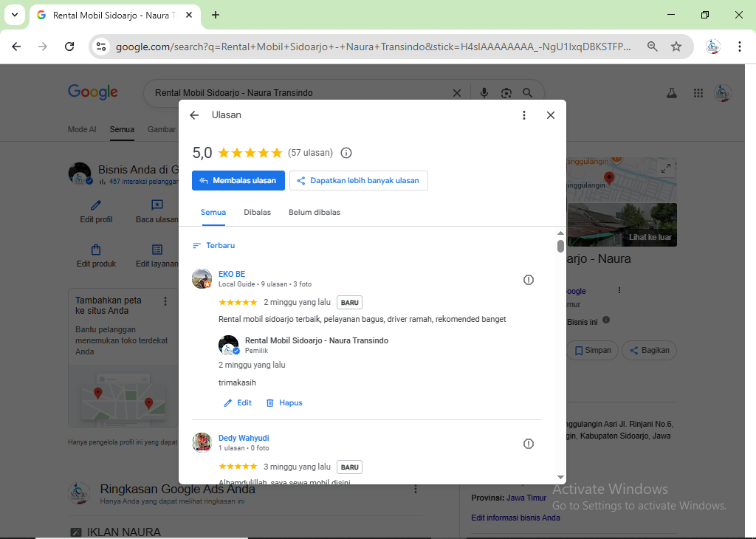Open the Jawa Timur province link
756x539 pixels.
pos(526,497)
